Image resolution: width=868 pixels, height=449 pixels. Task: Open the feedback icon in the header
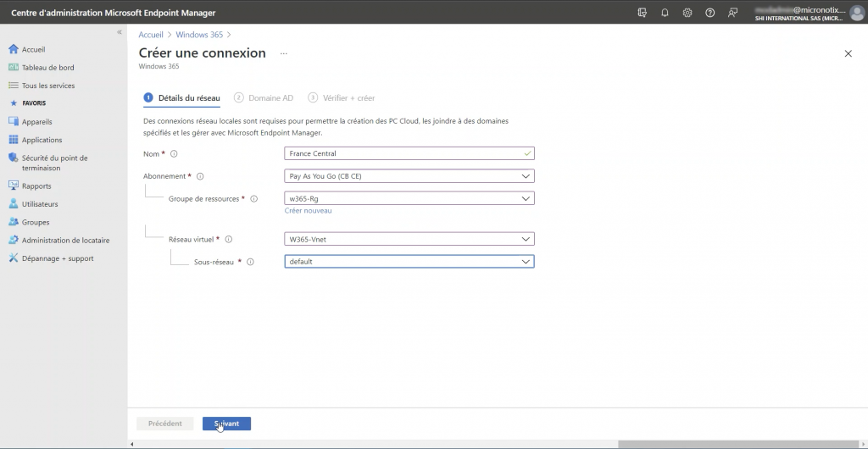tap(732, 12)
